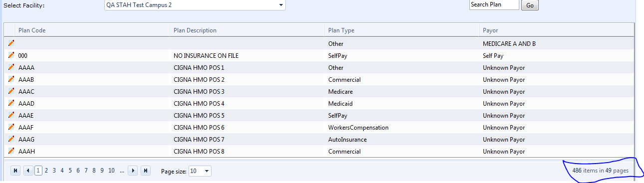Image resolution: width=644 pixels, height=183 pixels.
Task: Click the CIGNA HMO POS 3 cell
Action: pyautogui.click(x=199, y=91)
